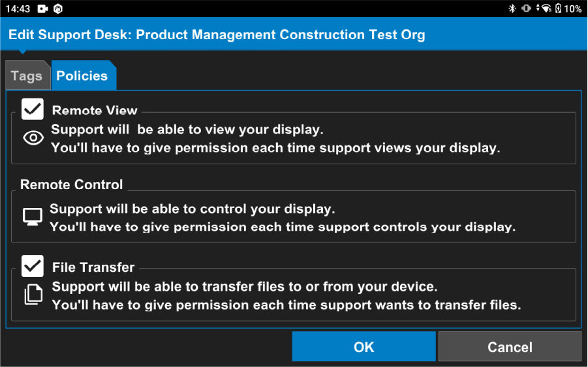The width and height of the screenshot is (588, 367).
Task: Click the Edit Support Desk dialog title
Action: 217,35
